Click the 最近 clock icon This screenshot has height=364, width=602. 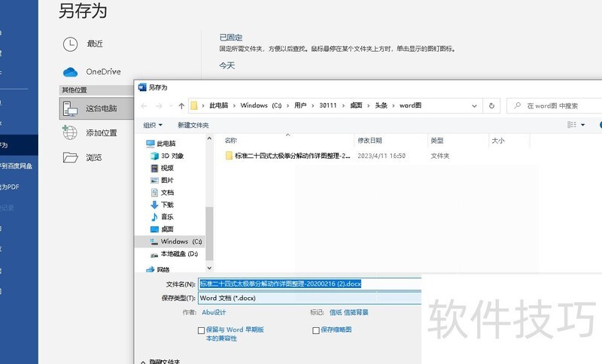70,44
